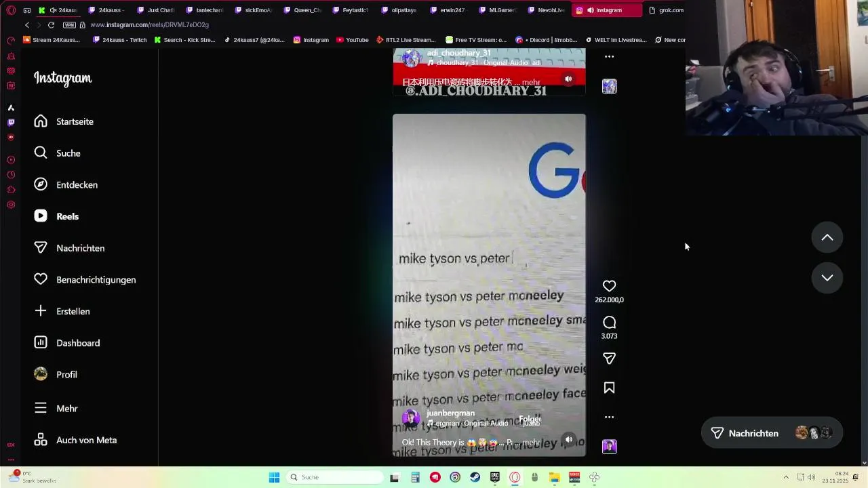868x488 pixels.
Task: Open Instagram Startseite home icon
Action: pos(41,121)
